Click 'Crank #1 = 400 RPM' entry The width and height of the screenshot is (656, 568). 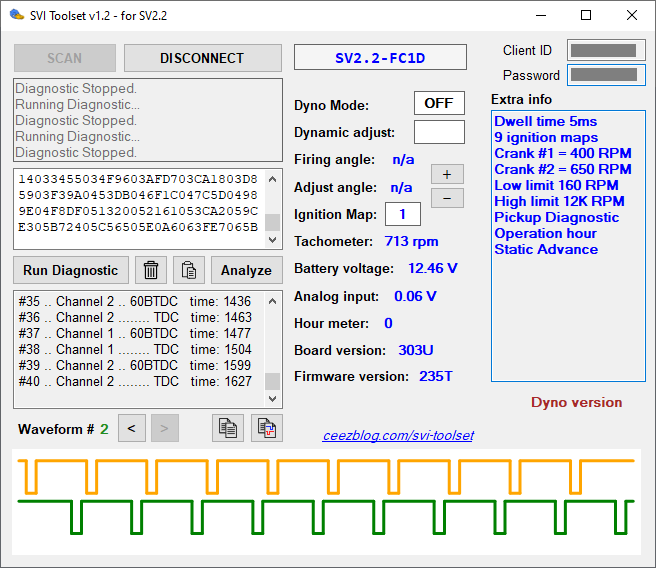(x=563, y=153)
